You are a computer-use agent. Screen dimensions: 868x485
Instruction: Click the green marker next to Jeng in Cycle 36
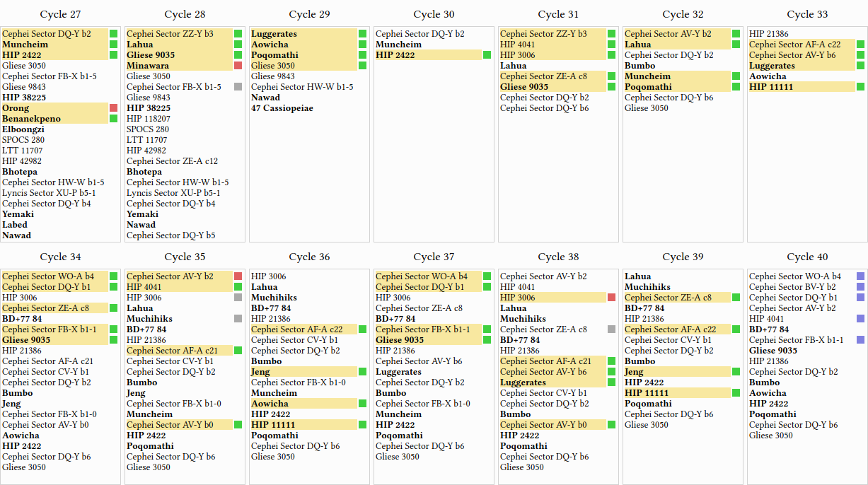[362, 372]
